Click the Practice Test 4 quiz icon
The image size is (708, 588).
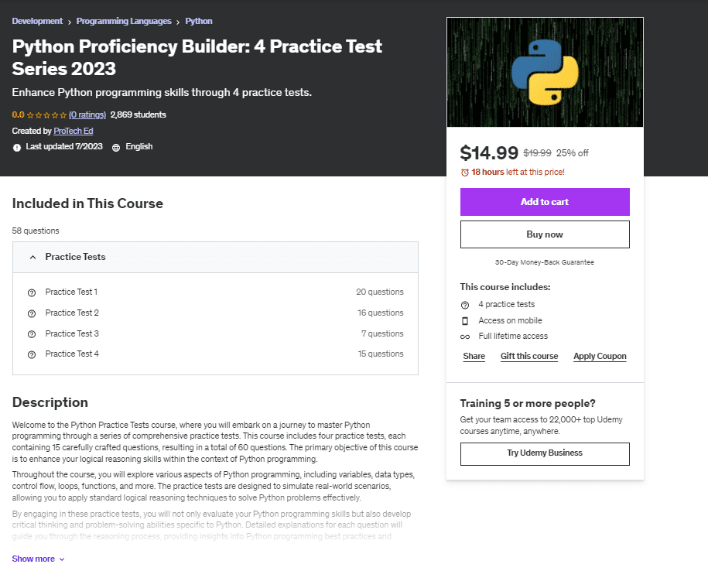tap(32, 354)
